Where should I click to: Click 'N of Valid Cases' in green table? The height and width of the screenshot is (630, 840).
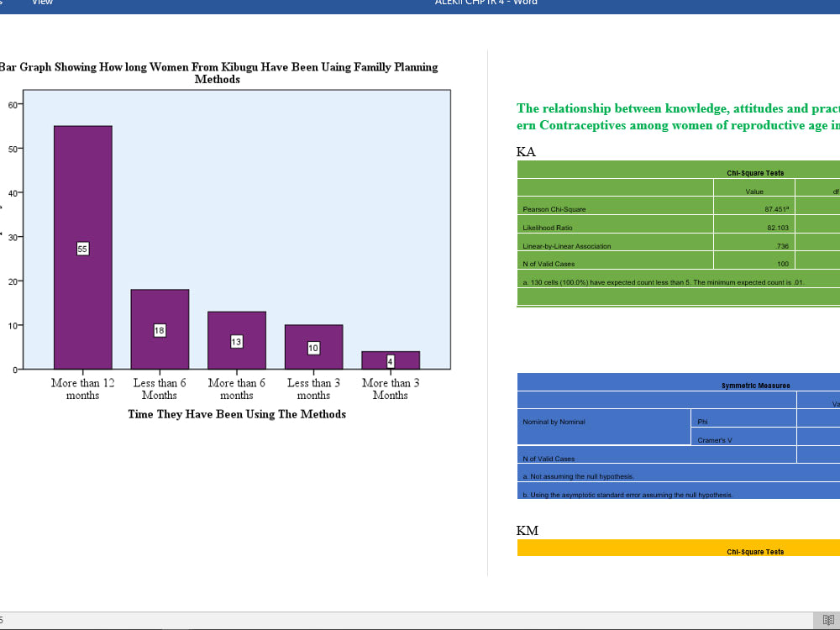[549, 264]
